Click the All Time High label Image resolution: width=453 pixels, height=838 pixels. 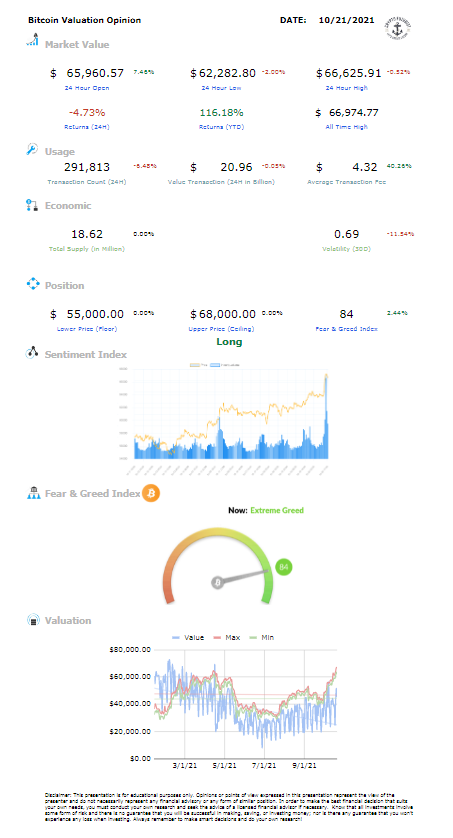point(347,127)
